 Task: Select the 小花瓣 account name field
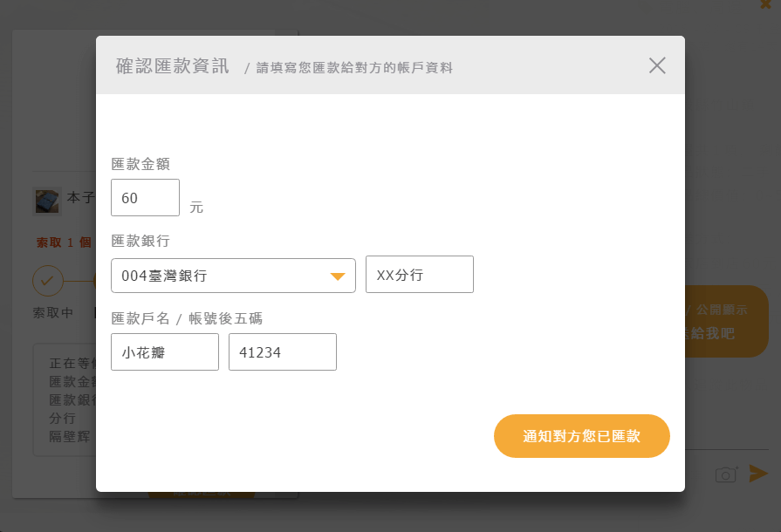(x=164, y=352)
